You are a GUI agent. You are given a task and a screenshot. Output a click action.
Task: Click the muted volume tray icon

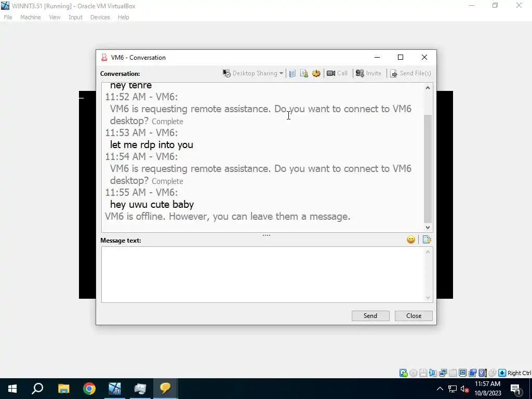click(465, 389)
